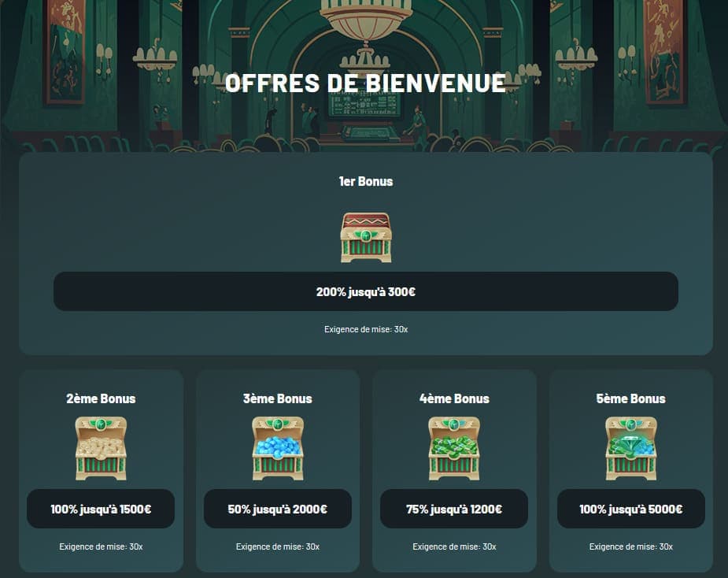Click Exigence de mise 30x under 1er Bonus
The image size is (728, 578).
pyautogui.click(x=364, y=329)
